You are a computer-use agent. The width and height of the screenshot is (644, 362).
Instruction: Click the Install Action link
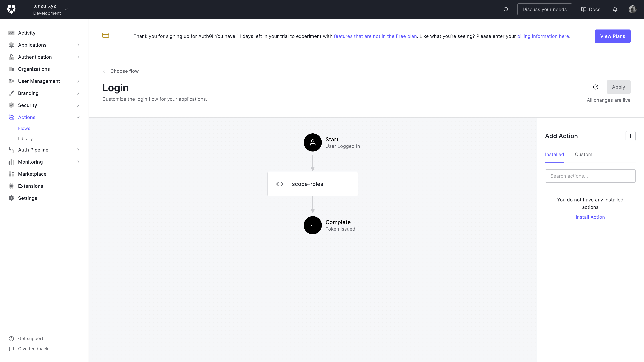590,217
